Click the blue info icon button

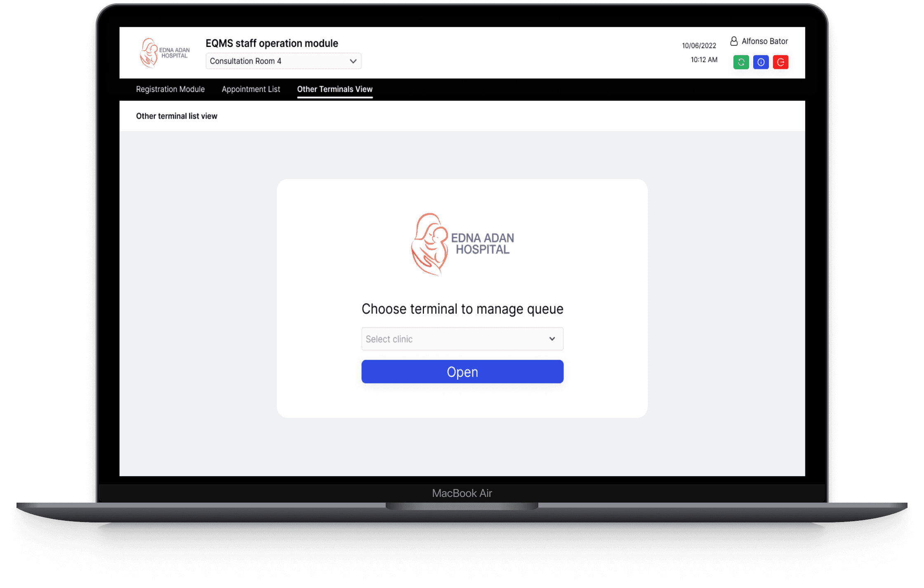tap(761, 62)
